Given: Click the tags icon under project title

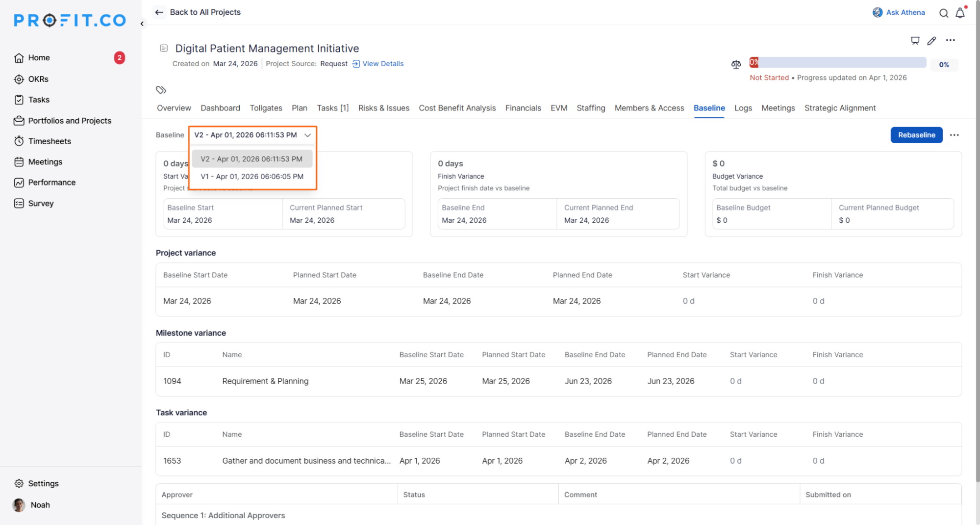Looking at the screenshot, I should tap(161, 90).
